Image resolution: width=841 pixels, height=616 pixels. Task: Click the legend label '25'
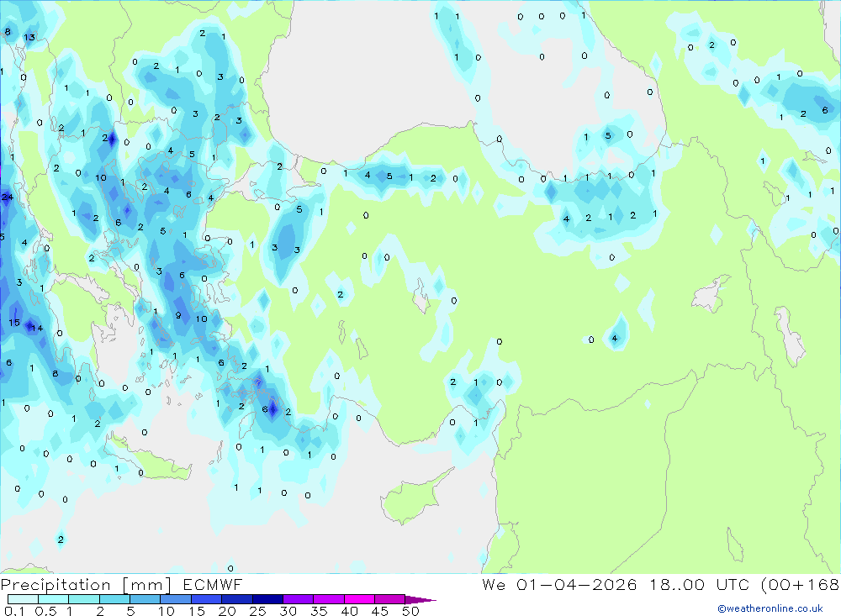[257, 611]
